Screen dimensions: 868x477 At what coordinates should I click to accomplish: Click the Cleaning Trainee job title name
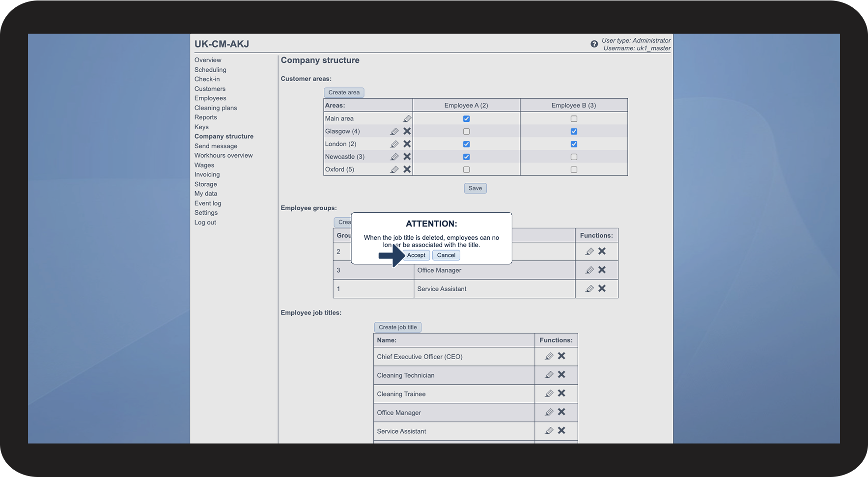(x=401, y=394)
